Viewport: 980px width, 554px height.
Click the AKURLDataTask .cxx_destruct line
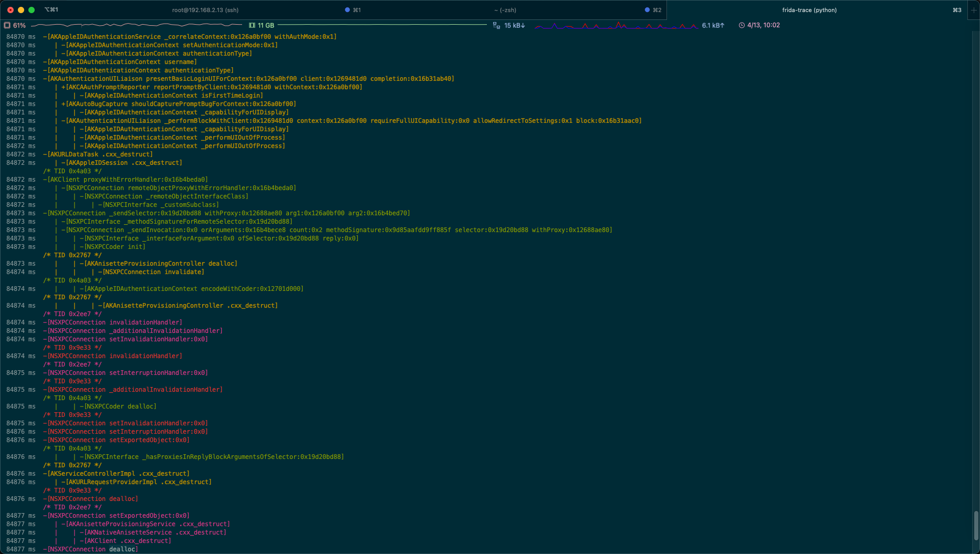(98, 154)
